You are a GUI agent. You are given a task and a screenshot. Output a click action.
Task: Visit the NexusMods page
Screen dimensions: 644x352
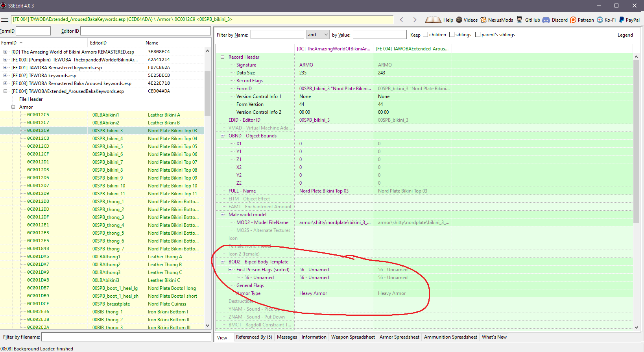click(x=496, y=20)
